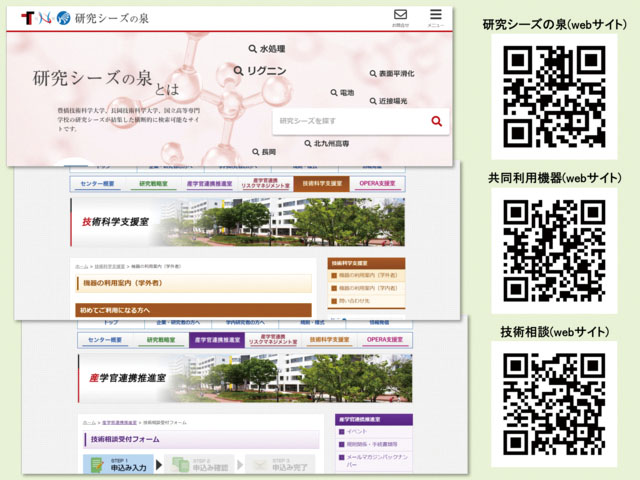Open リスクマネジメント室 tab in 技術科学支援室 page
This screenshot has height=480, width=640.
(x=265, y=184)
